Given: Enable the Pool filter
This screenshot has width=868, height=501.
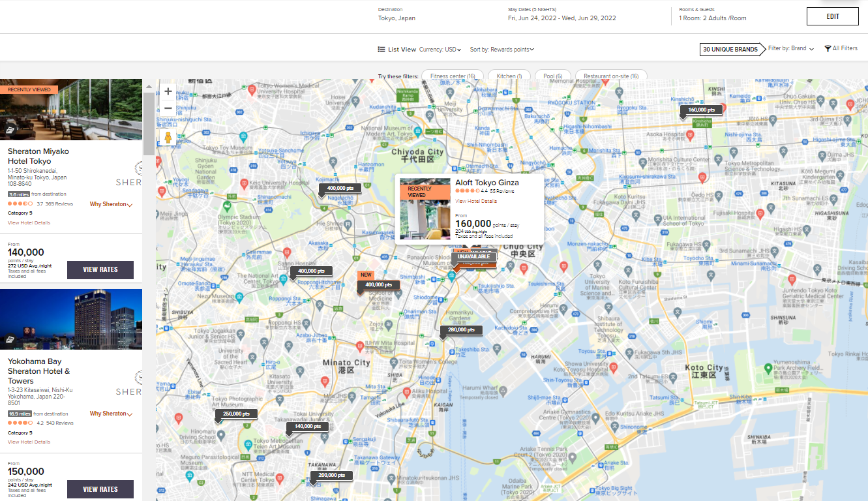Looking at the screenshot, I should point(552,76).
